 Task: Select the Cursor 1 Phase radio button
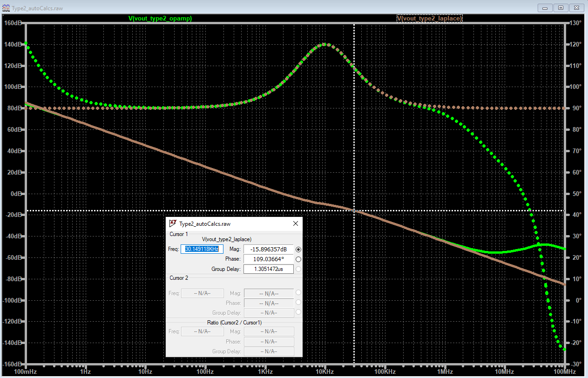(298, 259)
